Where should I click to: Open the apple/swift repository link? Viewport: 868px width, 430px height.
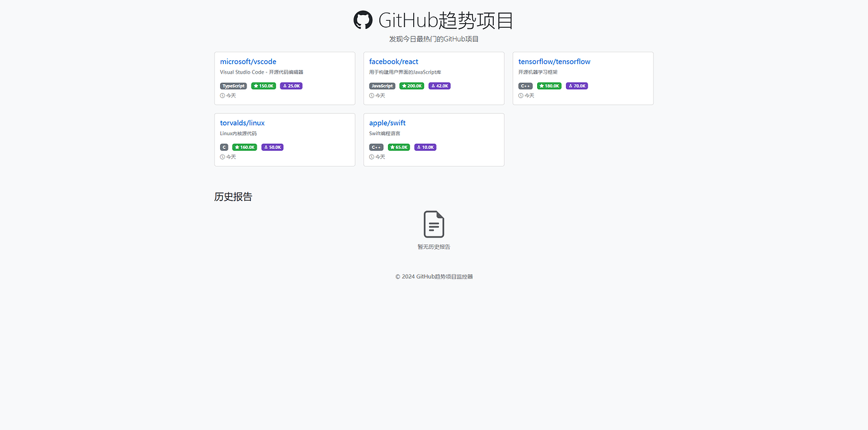click(387, 123)
